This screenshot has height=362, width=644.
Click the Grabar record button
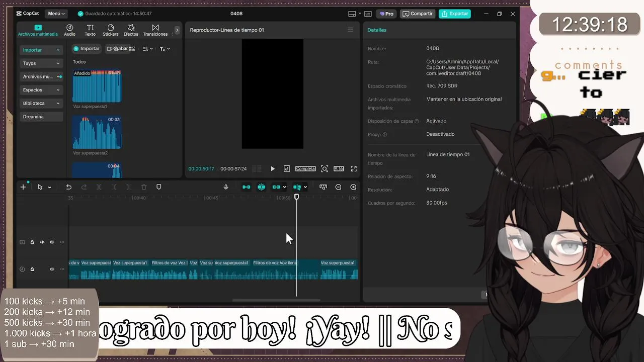tap(117, 49)
